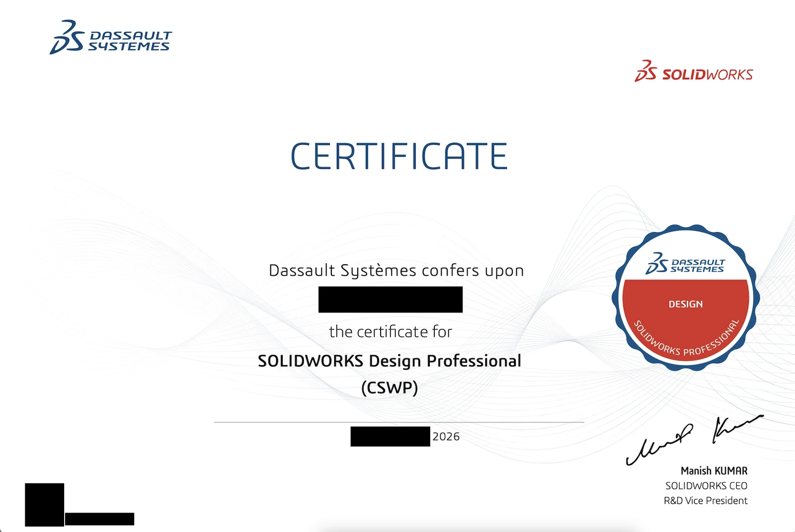795x532 pixels.
Task: Click the "(CSWP)" text
Action: click(390, 387)
